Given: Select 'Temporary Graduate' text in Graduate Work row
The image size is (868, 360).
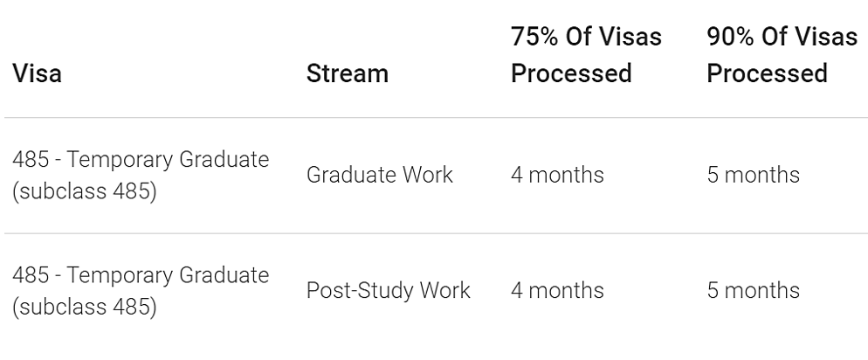Looking at the screenshot, I should pyautogui.click(x=168, y=160).
